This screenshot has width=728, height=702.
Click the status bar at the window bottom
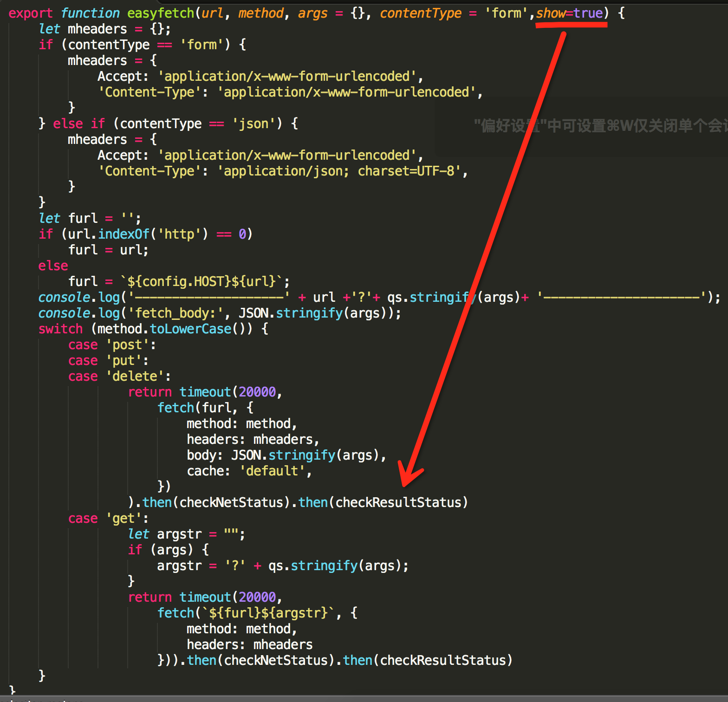point(364,699)
